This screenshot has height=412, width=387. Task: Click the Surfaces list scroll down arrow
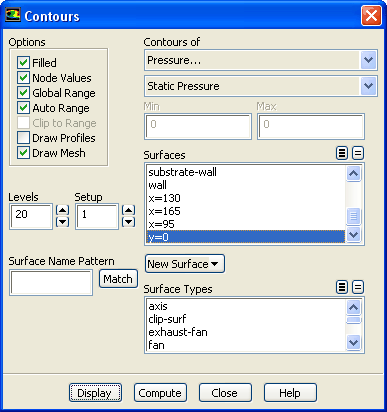(x=353, y=235)
